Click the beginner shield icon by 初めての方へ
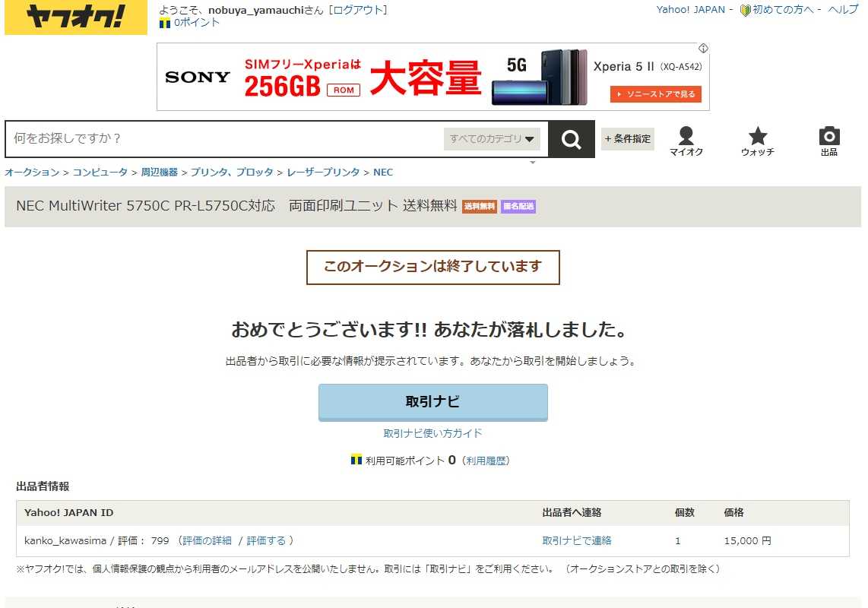 tap(745, 10)
